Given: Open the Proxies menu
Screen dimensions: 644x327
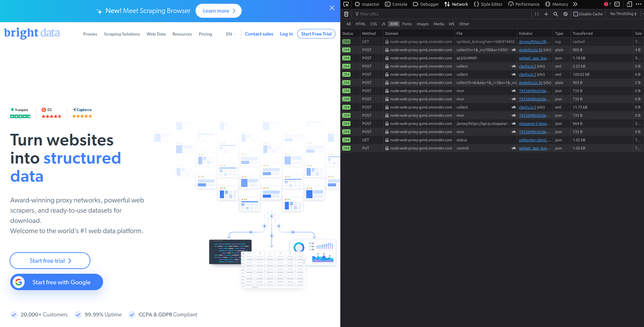Looking at the screenshot, I should (x=90, y=34).
